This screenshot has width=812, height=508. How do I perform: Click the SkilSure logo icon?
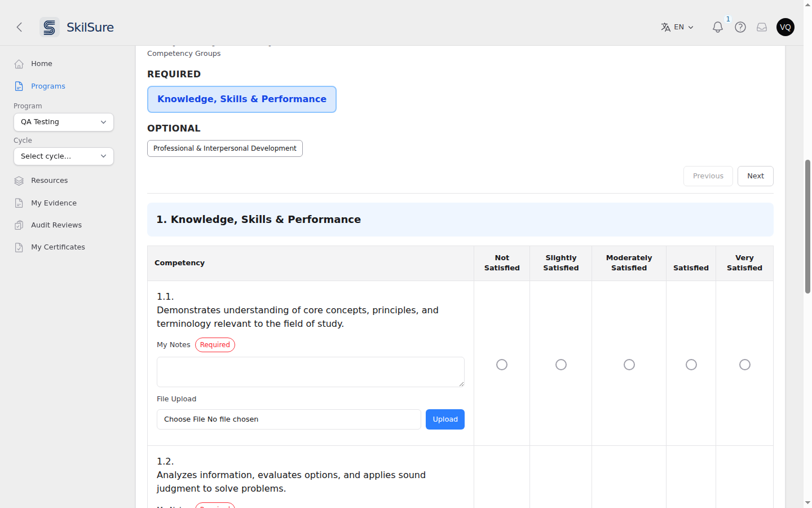tap(50, 27)
